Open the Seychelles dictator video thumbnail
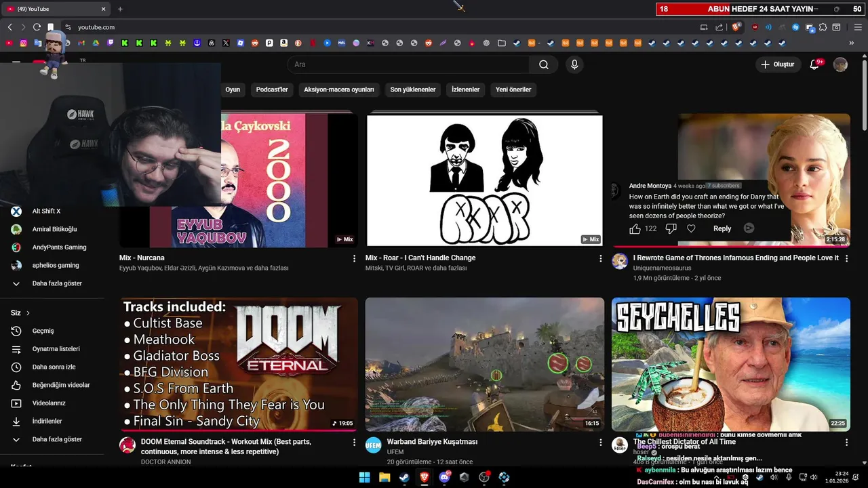This screenshot has height=488, width=868. [x=731, y=364]
